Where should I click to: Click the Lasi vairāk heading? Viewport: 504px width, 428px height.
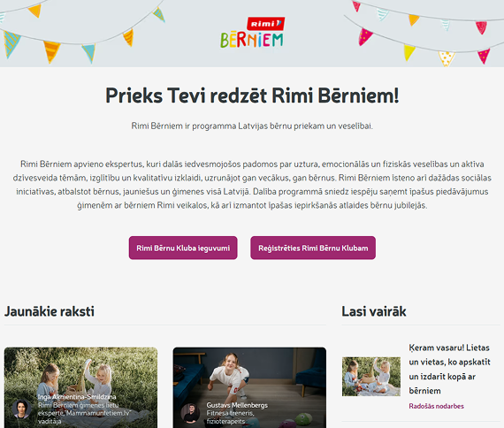click(374, 311)
